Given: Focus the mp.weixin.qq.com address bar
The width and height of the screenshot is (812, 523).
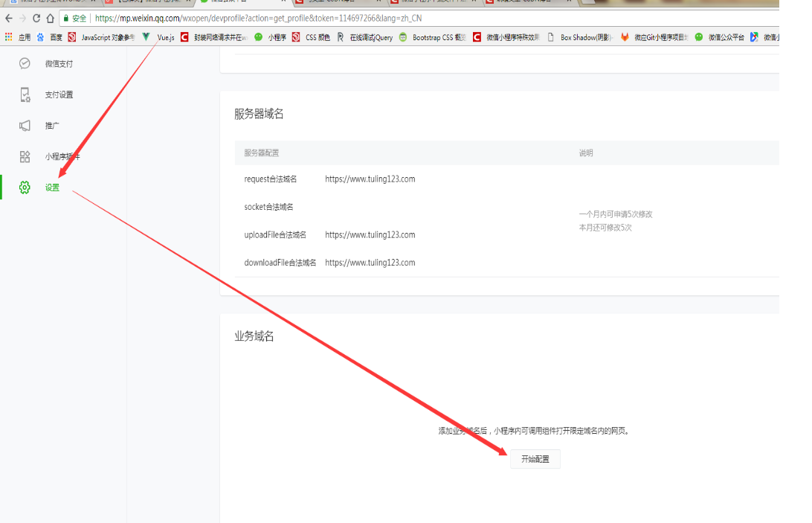Looking at the screenshot, I should coord(259,18).
